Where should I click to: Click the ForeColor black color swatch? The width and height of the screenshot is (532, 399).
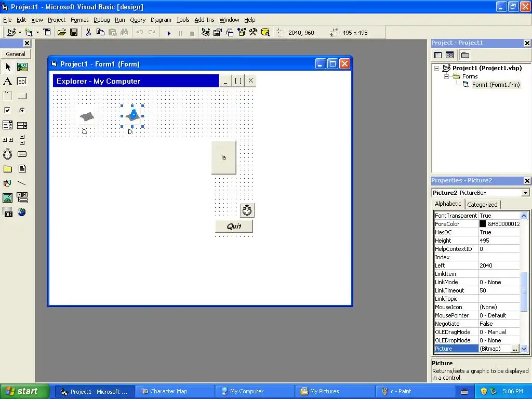click(483, 224)
